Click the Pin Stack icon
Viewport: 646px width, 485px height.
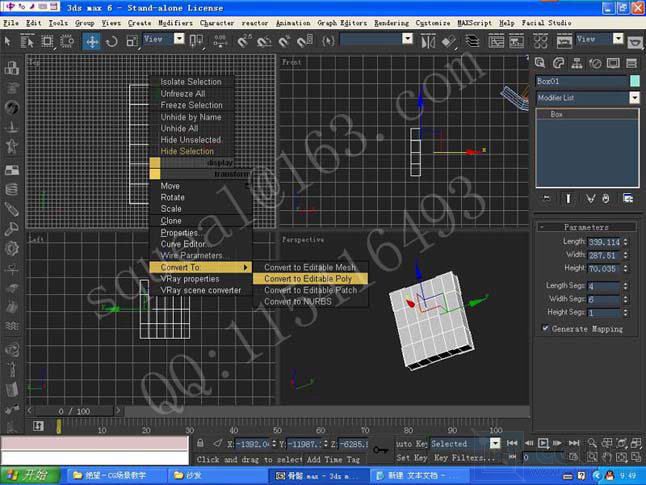tap(547, 199)
